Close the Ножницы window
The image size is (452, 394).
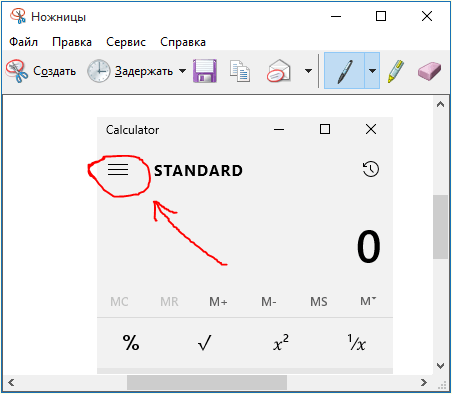[427, 16]
